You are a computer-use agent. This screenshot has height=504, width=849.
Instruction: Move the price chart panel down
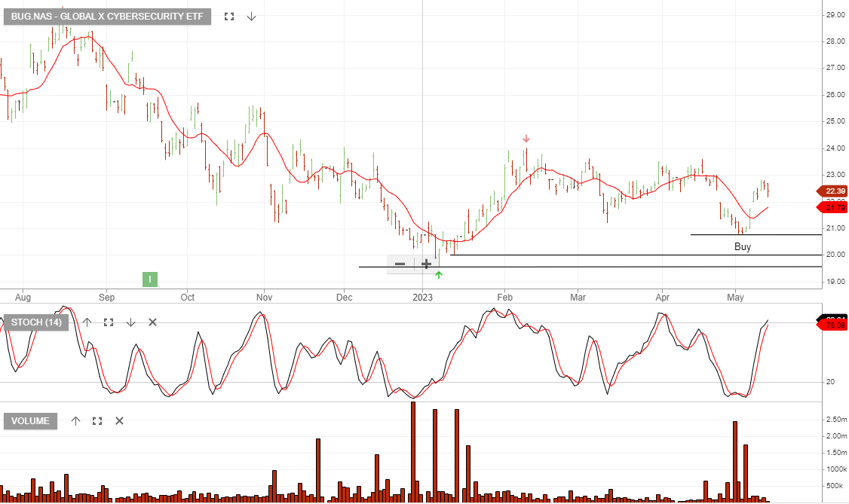pyautogui.click(x=251, y=17)
